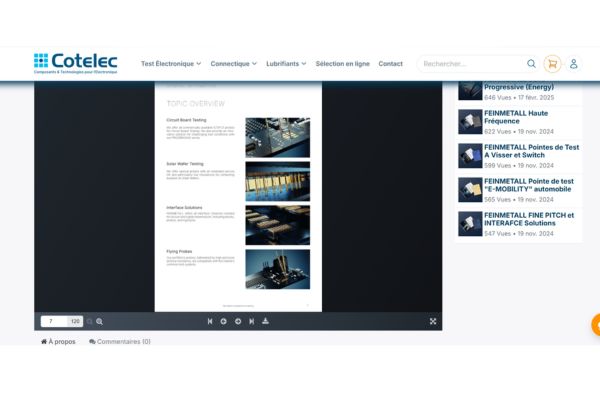This screenshot has height=400, width=600.
Task: Click '565 Vues • 19 nov. 2024' text
Action: [x=518, y=199]
